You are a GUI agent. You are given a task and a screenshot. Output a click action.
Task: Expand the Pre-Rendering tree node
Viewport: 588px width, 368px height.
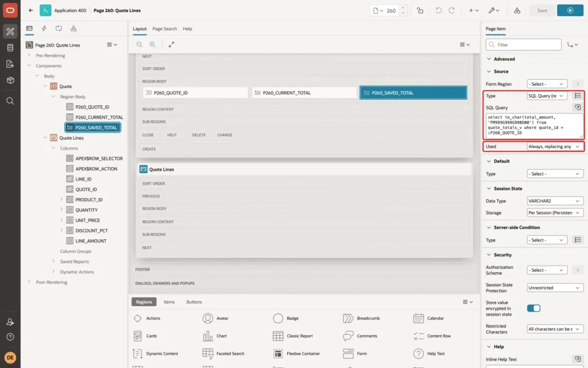[29, 55]
